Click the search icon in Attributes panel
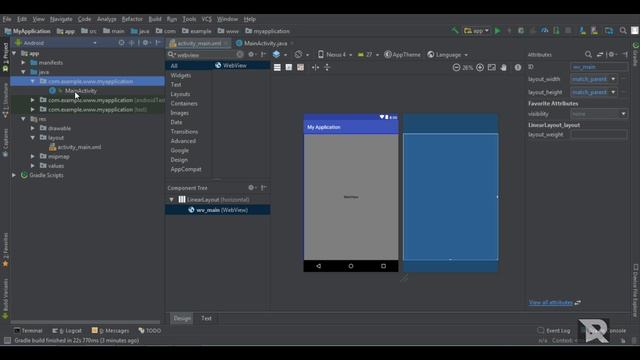The height and width of the screenshot is (360, 640). tap(588, 54)
